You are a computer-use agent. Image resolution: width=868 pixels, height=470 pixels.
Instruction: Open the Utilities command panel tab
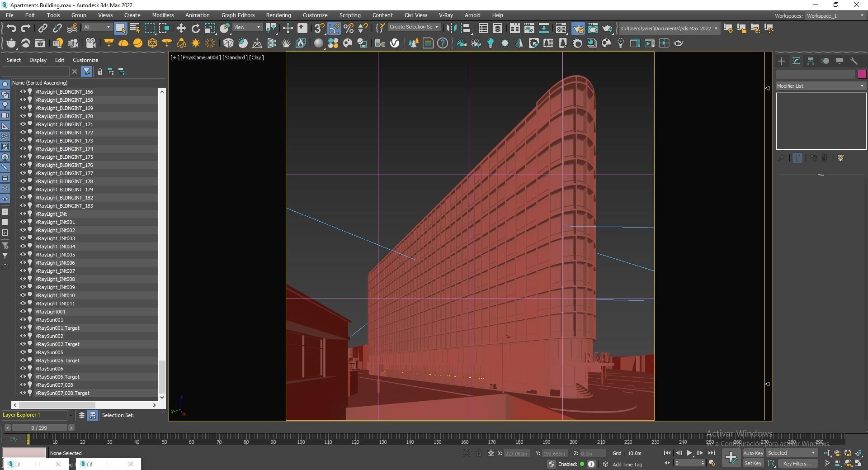(x=854, y=61)
